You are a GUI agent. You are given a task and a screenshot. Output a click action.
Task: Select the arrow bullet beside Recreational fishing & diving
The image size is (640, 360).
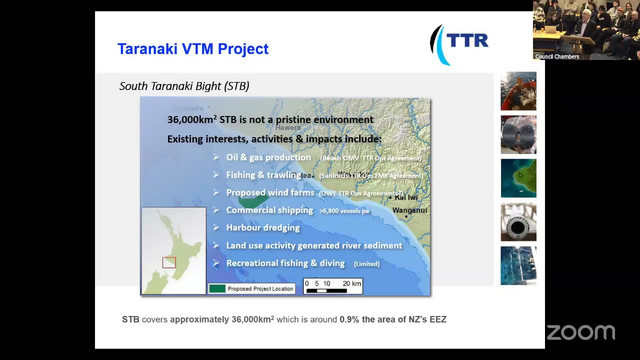(216, 263)
